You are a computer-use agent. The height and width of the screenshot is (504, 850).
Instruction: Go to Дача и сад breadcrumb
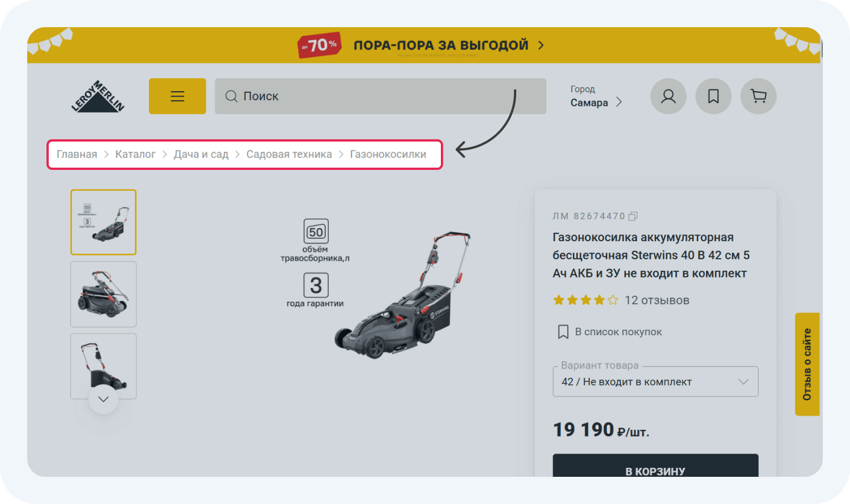click(201, 154)
